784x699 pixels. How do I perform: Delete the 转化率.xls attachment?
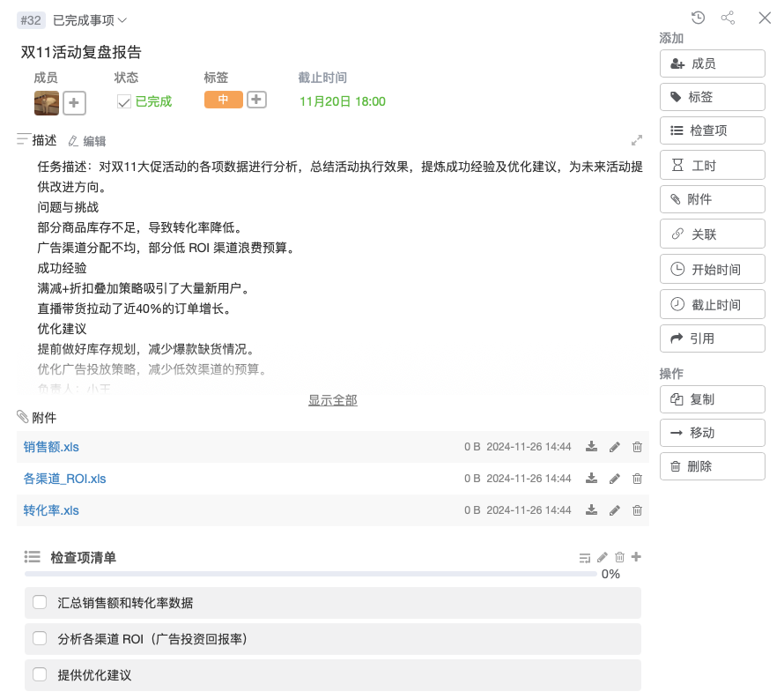pyautogui.click(x=638, y=510)
